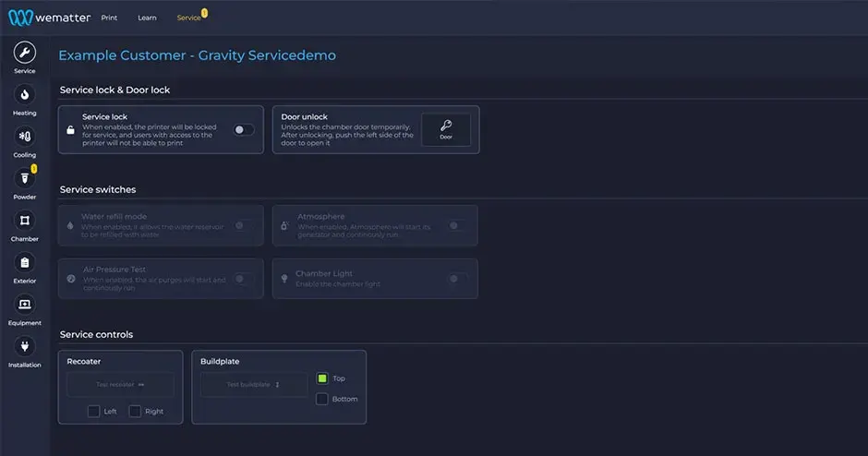Open the Heating flame icon
This screenshot has width=868, height=456.
click(25, 95)
